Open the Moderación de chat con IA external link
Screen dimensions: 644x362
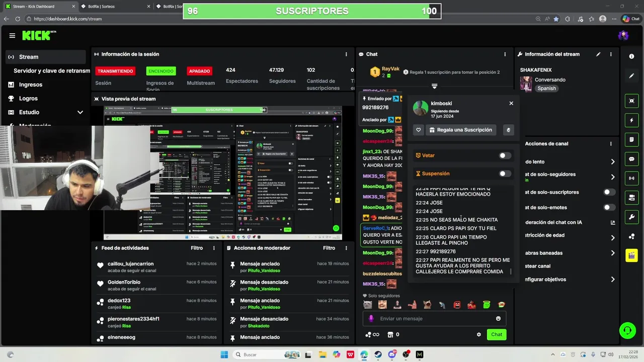click(613, 222)
